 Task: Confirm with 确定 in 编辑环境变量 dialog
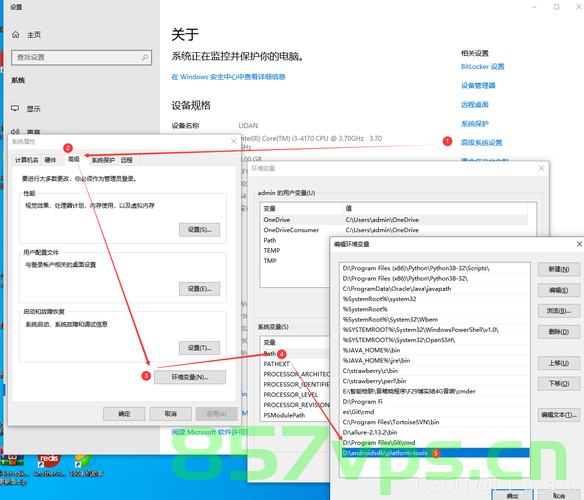point(513,496)
